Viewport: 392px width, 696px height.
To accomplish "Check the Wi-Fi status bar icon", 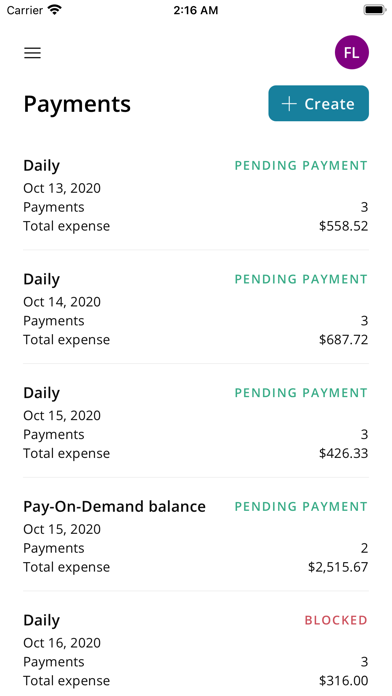I will (55, 10).
